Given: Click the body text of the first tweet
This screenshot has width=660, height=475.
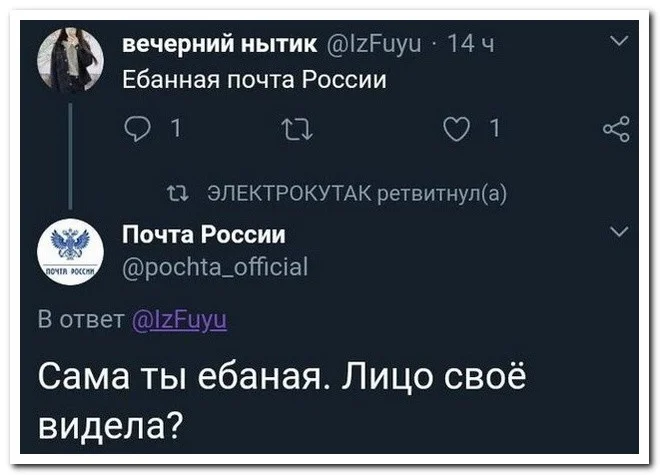Looking at the screenshot, I should (x=253, y=80).
